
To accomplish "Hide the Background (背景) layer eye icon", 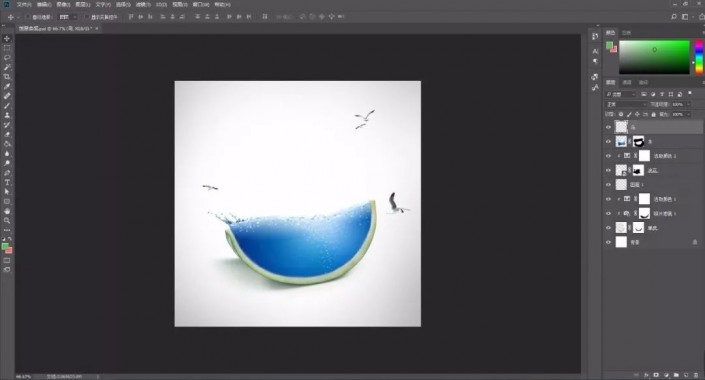I will (x=608, y=242).
